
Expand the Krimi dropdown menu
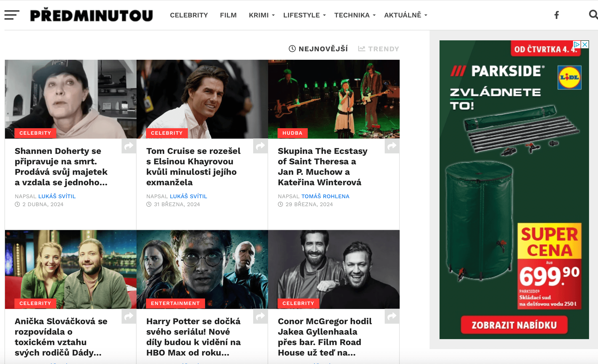[x=262, y=15]
